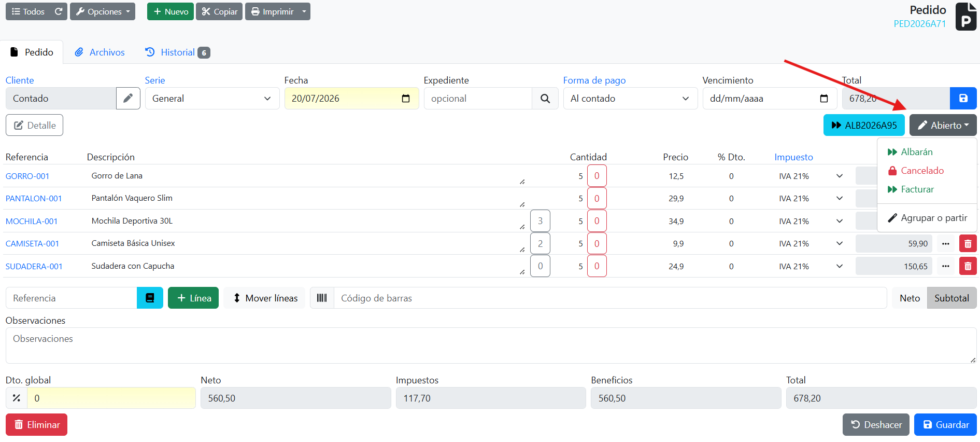Toggle the Abierto status dropdown
980x442 pixels.
click(x=943, y=125)
